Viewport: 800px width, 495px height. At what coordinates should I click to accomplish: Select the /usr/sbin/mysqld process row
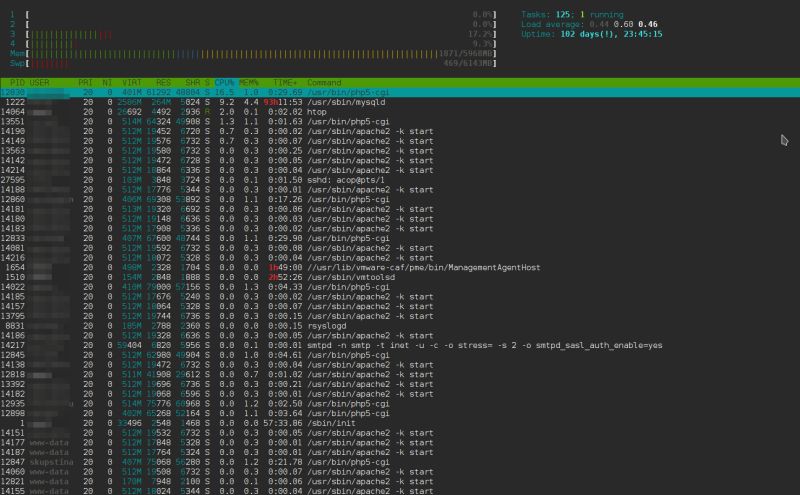click(x=400, y=102)
